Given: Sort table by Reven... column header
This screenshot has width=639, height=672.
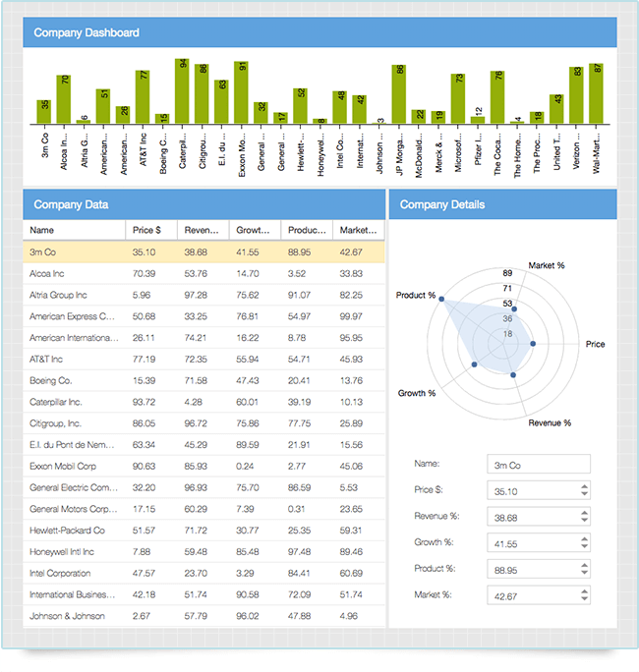Looking at the screenshot, I should pos(203,230).
